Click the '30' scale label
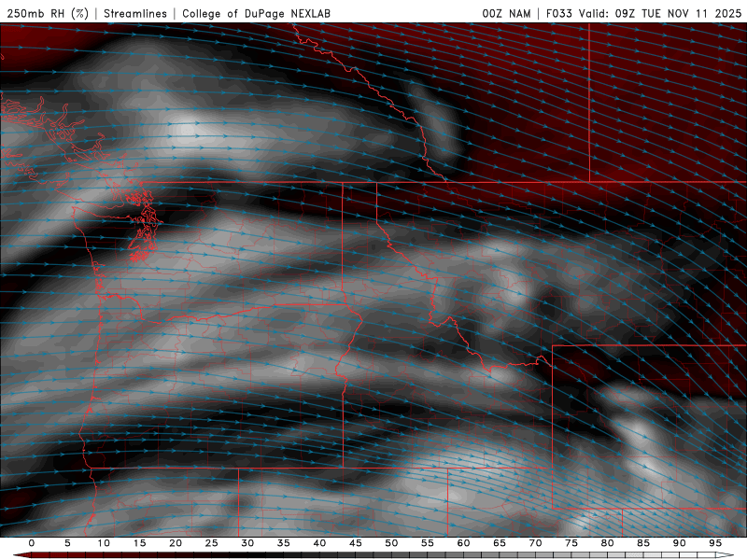Image resolution: width=747 pixels, height=560 pixels. (247, 543)
